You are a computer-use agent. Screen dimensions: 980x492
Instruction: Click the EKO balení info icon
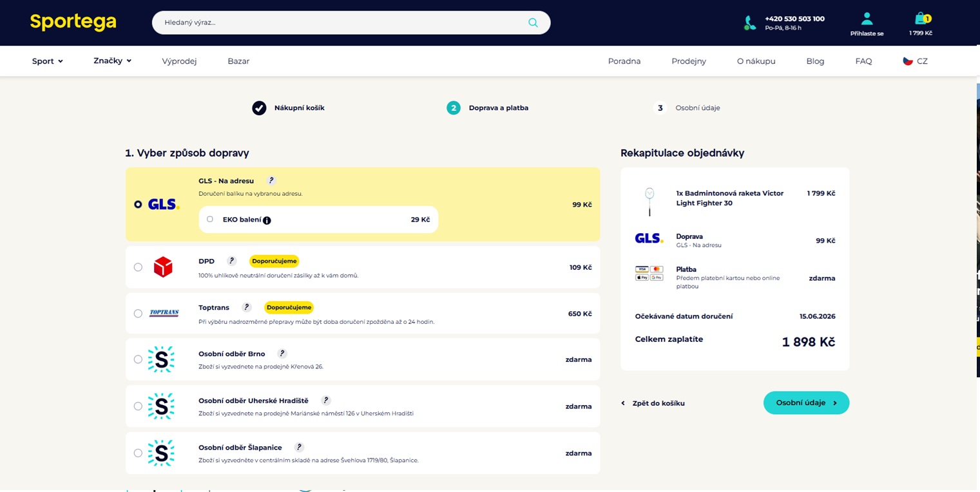[267, 220]
